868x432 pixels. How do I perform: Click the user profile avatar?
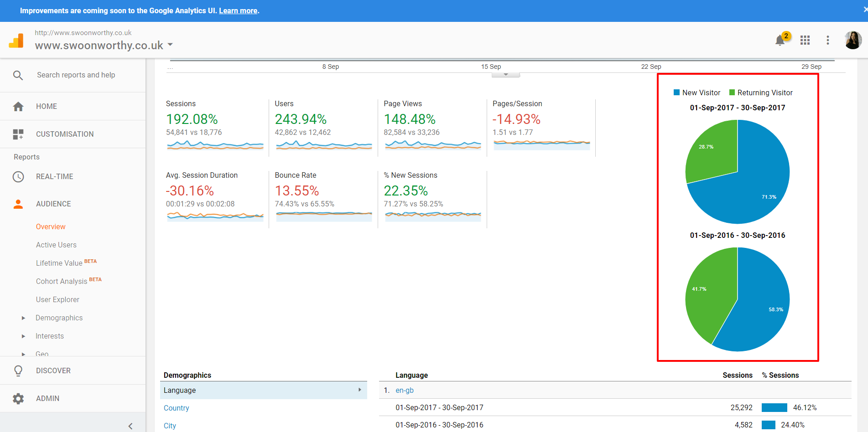pyautogui.click(x=852, y=40)
